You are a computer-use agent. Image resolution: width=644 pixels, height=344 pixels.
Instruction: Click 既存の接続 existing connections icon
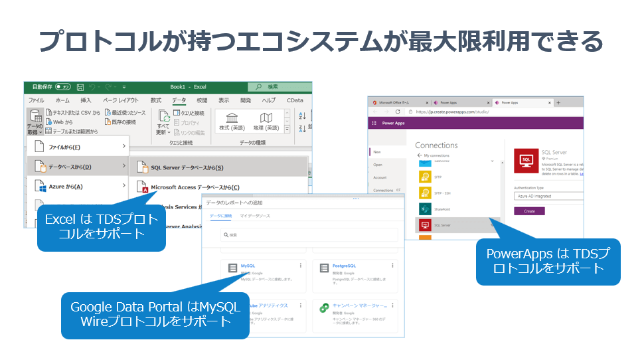tap(108, 122)
